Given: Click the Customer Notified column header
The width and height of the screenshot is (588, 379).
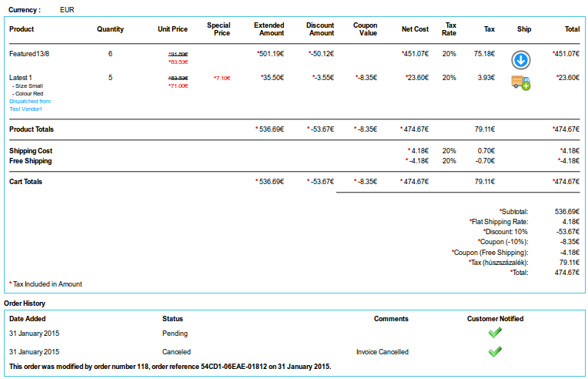Looking at the screenshot, I should [x=495, y=318].
